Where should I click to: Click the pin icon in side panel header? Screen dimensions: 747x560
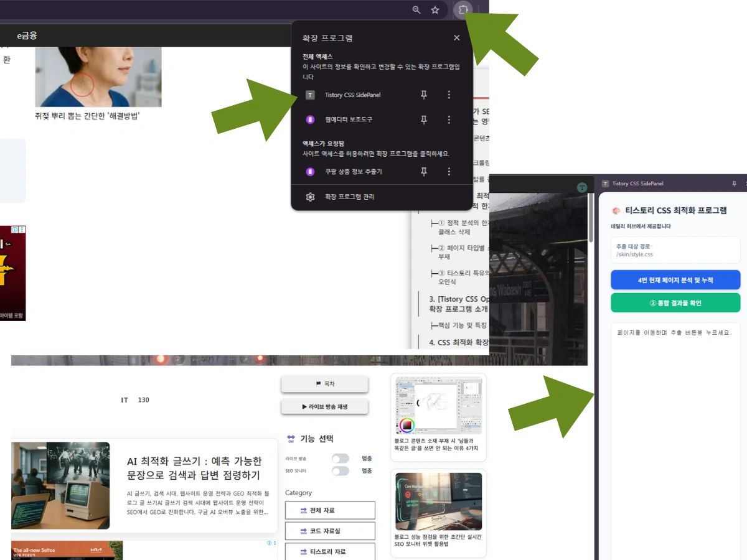tap(735, 184)
